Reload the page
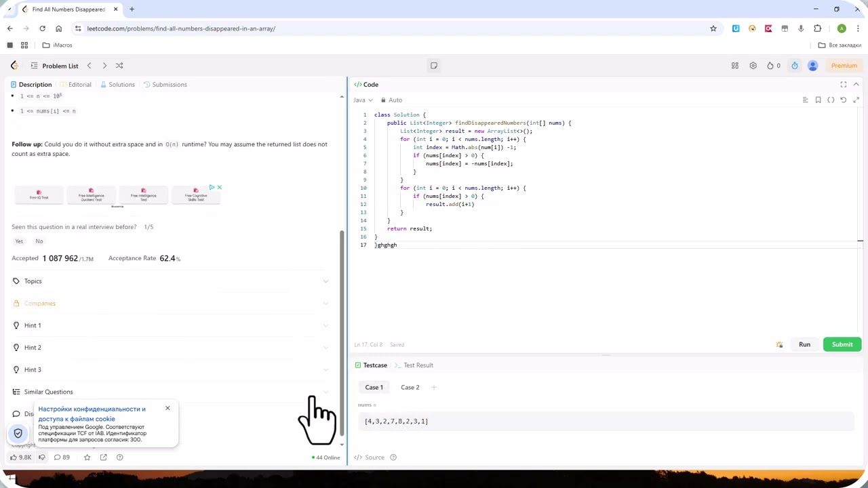This screenshot has width=868, height=488. point(42,28)
